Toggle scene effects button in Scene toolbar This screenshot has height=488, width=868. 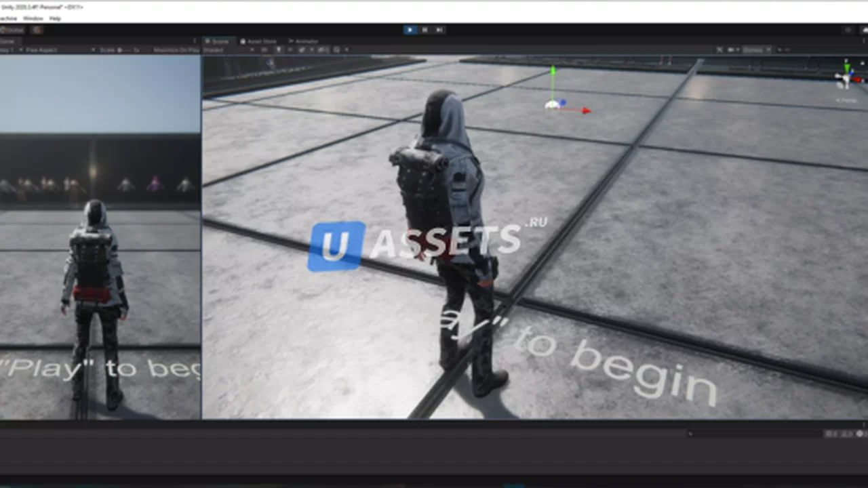coord(302,50)
